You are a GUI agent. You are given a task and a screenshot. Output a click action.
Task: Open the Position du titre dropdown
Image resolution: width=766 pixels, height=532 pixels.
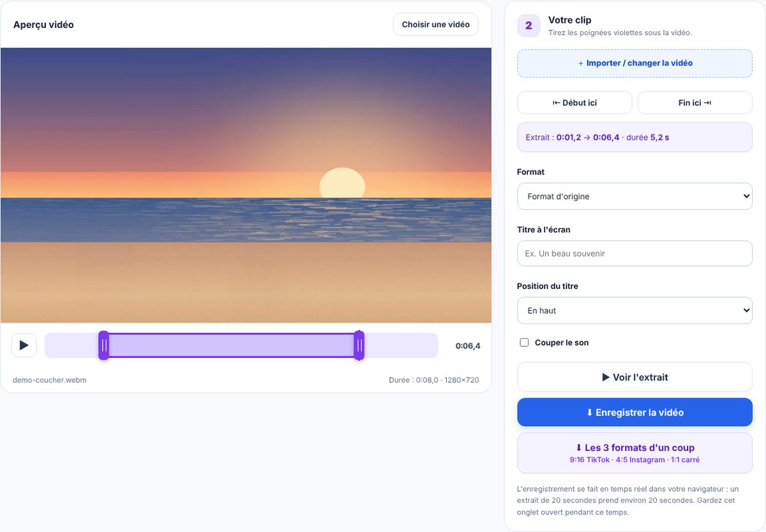coord(635,311)
